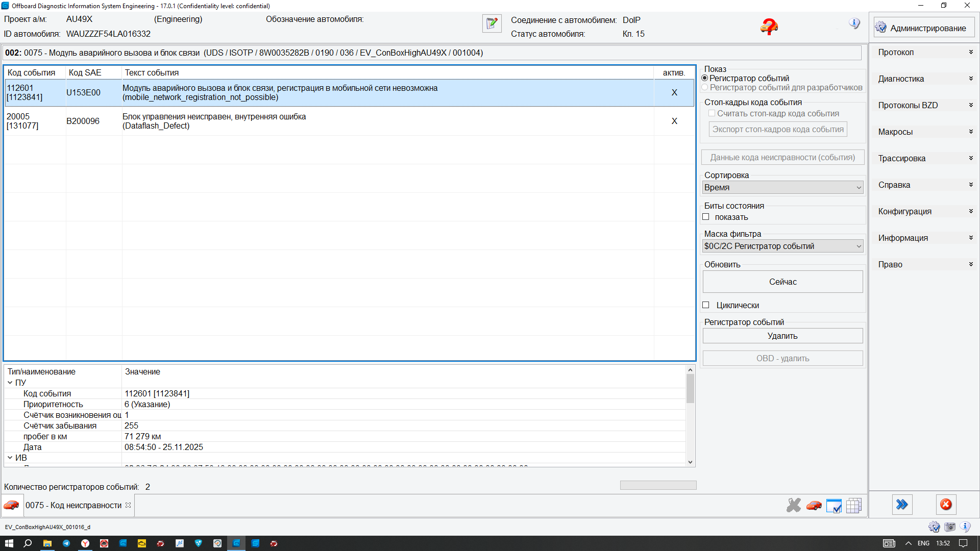Click the info bubble icon near Администрирование

(854, 23)
